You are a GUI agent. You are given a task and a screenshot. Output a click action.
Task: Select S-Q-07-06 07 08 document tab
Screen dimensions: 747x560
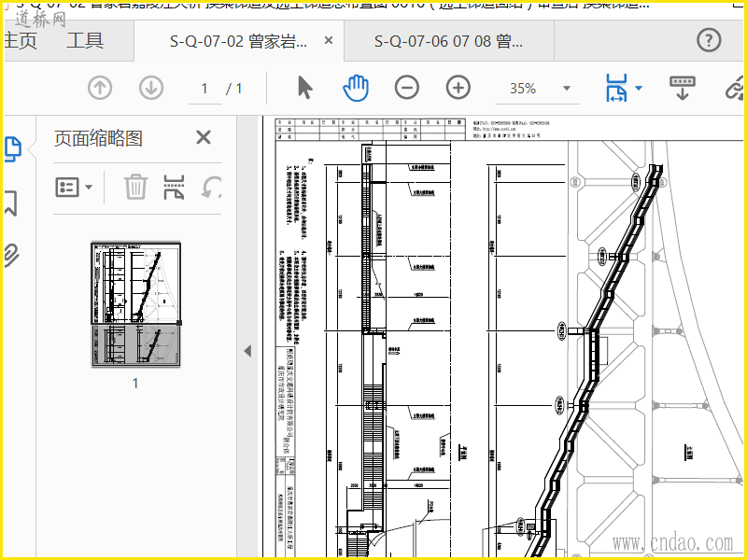click(449, 41)
